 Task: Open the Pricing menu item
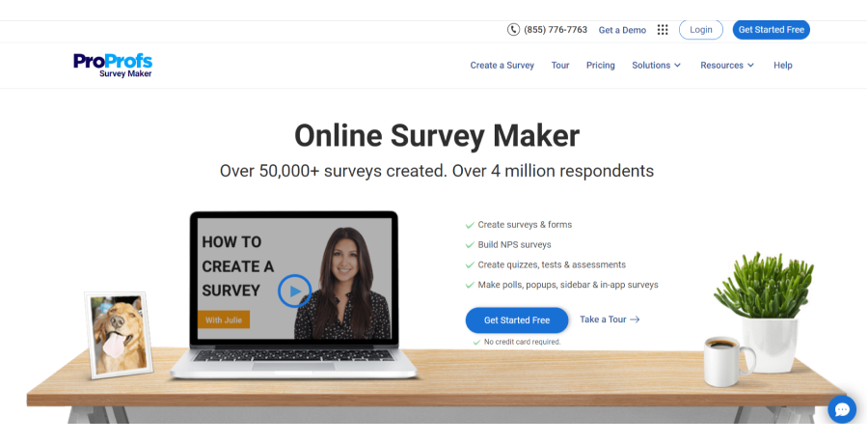pyautogui.click(x=601, y=66)
